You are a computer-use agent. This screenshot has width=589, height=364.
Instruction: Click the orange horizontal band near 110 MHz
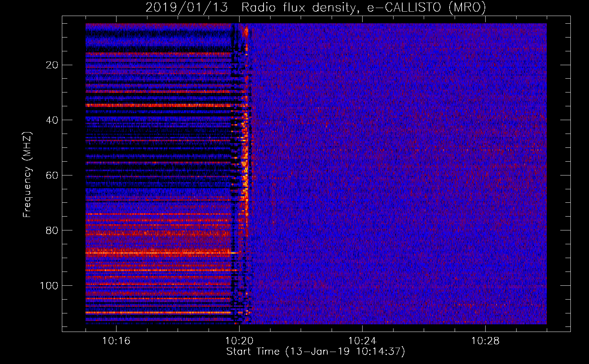point(158,312)
